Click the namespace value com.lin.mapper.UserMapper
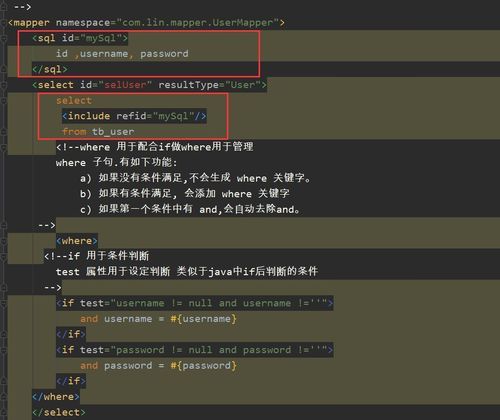The width and height of the screenshot is (500, 420). click(197, 23)
